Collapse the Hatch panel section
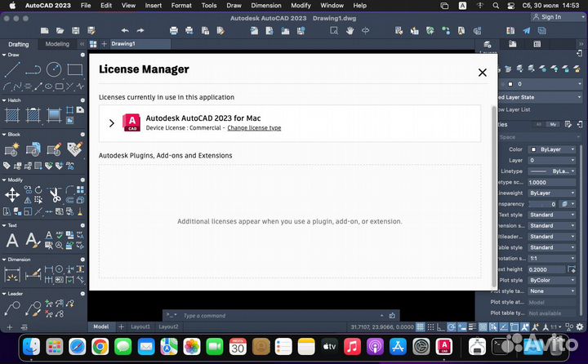 pyautogui.click(x=4, y=100)
